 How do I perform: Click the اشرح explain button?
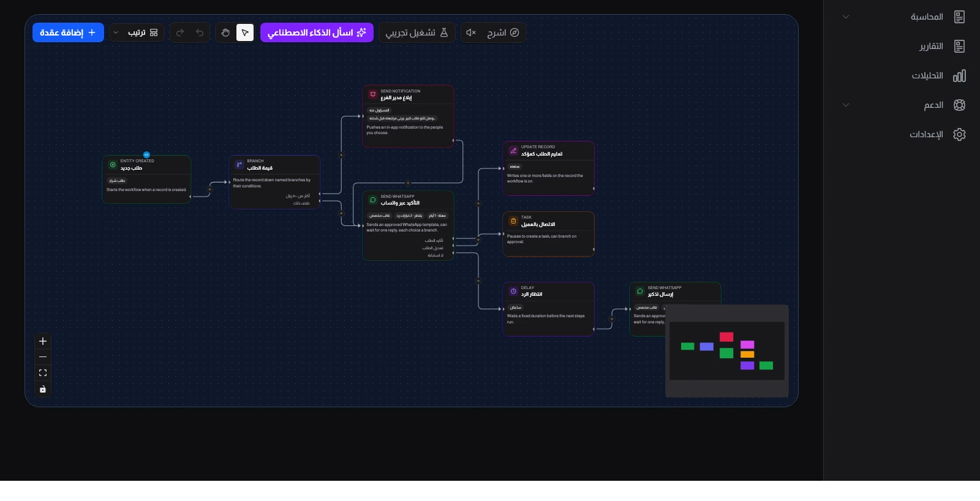pos(503,32)
